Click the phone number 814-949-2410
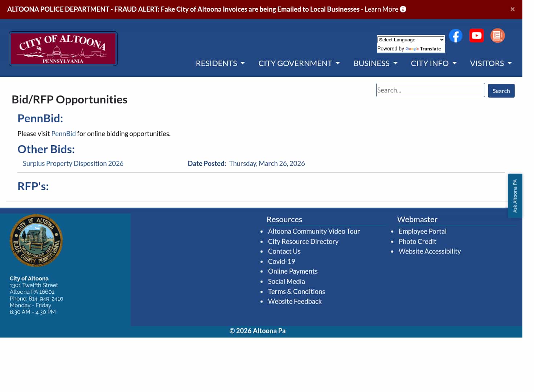 pos(46,298)
